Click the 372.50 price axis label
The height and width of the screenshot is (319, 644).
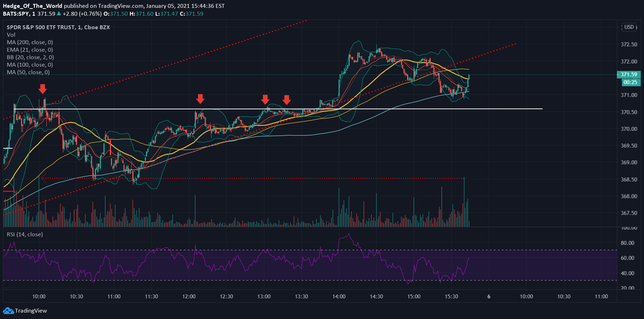tap(629, 45)
